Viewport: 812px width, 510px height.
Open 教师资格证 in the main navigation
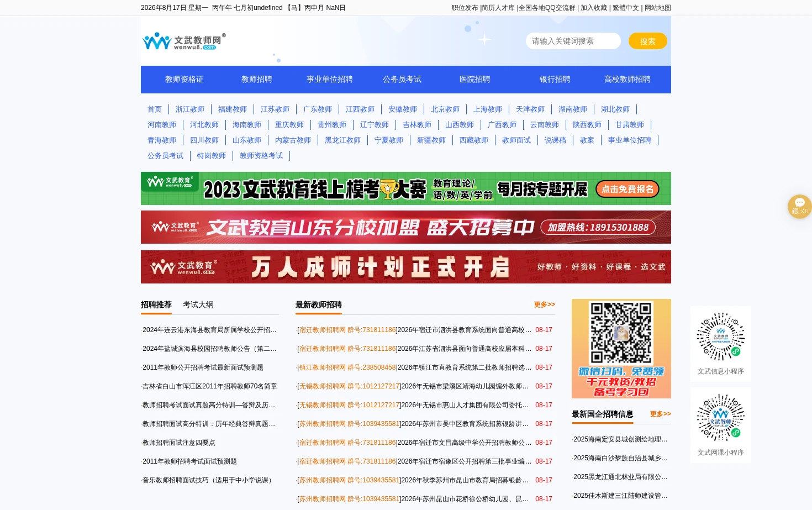click(184, 79)
